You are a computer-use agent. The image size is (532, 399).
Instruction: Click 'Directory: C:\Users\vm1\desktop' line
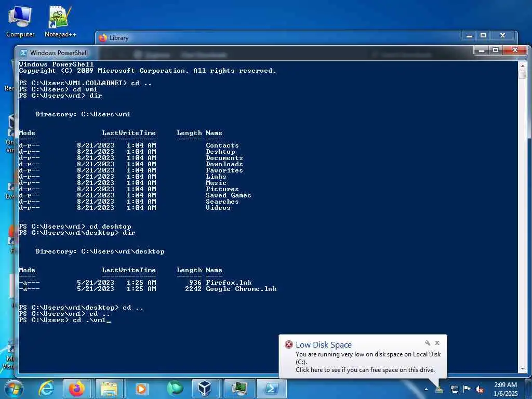100,251
